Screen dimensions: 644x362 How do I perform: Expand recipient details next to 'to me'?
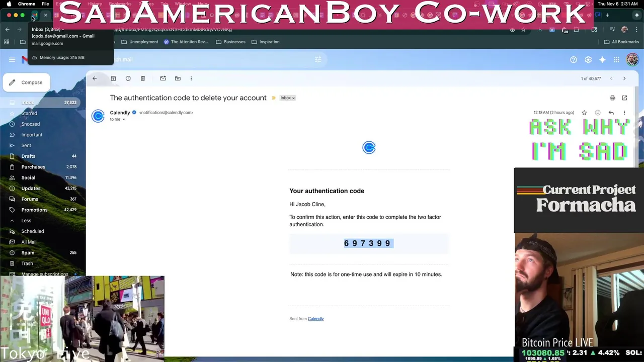[x=123, y=120]
